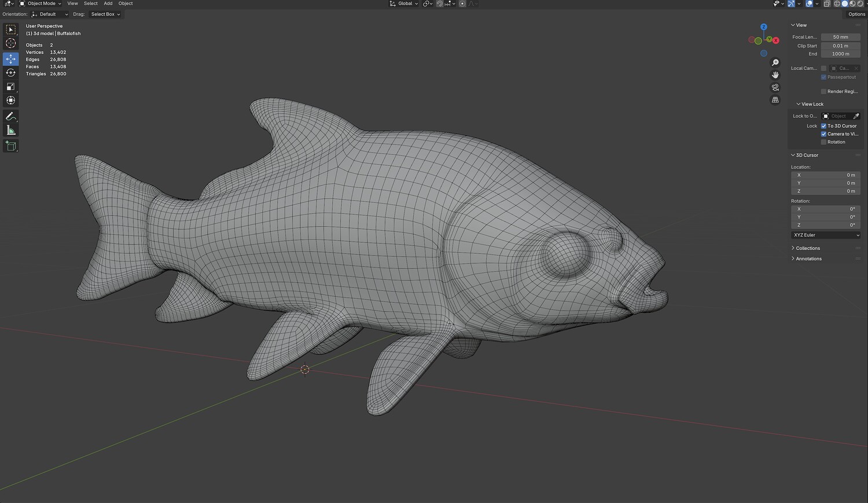Select the Add Cube tool
Image resolution: width=868 pixels, height=503 pixels.
pyautogui.click(x=10, y=146)
